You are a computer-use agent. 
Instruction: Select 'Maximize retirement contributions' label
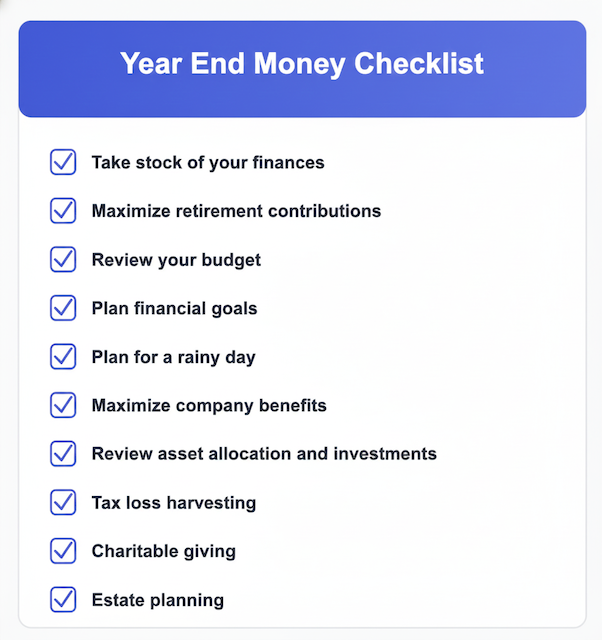[236, 211]
